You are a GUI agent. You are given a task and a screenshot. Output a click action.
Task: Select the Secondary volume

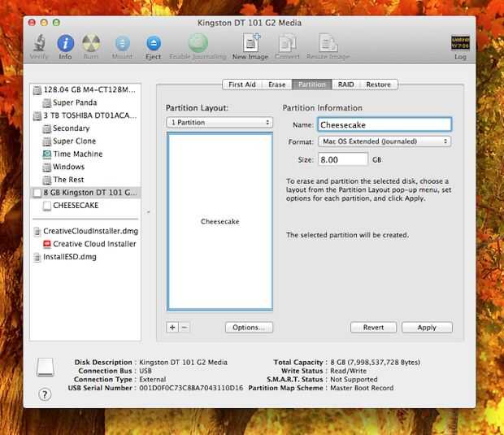(x=85, y=128)
